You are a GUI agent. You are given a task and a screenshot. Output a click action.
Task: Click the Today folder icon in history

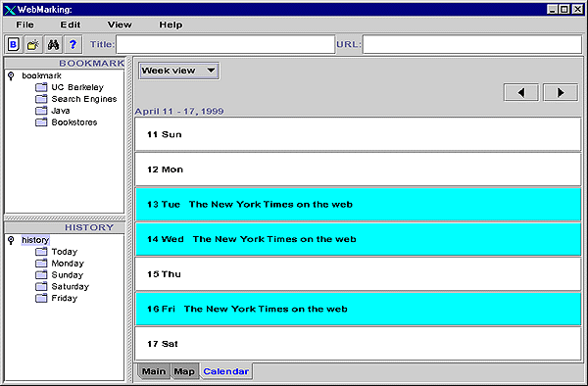click(x=41, y=252)
